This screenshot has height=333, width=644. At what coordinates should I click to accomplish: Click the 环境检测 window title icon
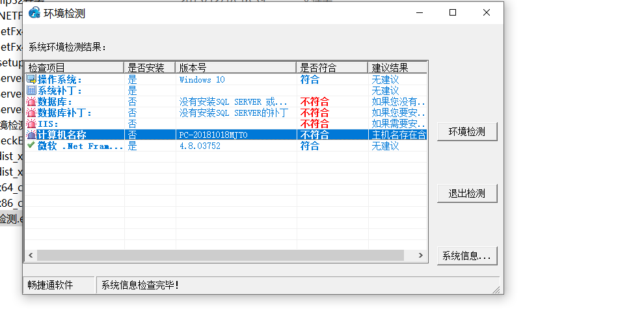(x=34, y=13)
